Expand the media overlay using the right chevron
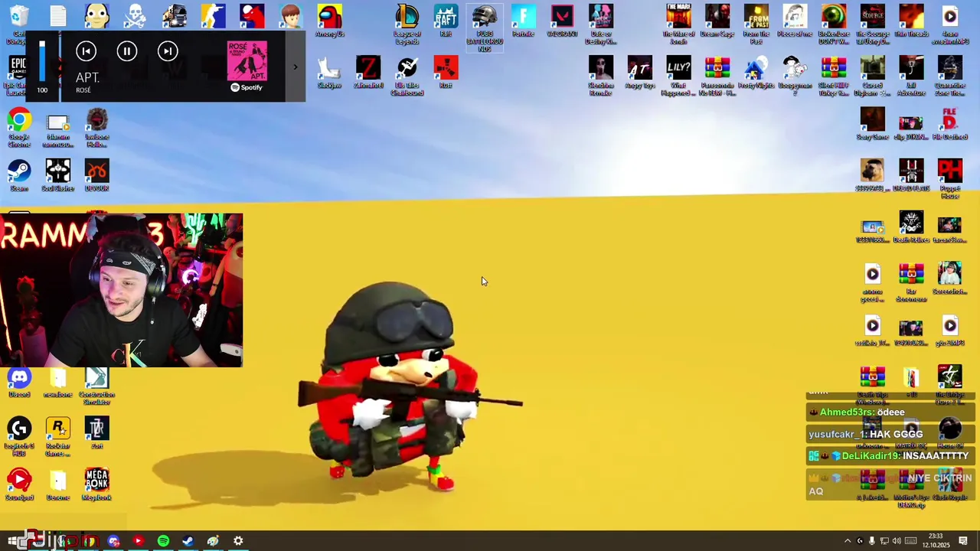Image resolution: width=980 pixels, height=551 pixels. click(296, 67)
